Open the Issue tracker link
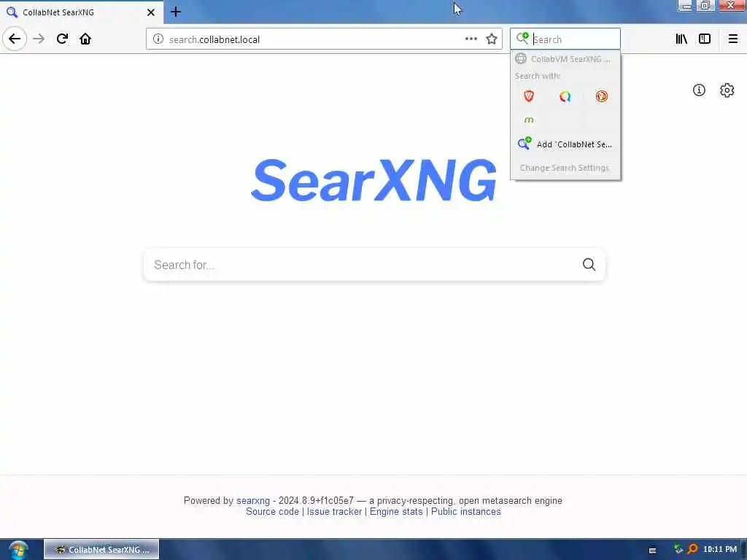This screenshot has width=747, height=560. pyautogui.click(x=334, y=511)
